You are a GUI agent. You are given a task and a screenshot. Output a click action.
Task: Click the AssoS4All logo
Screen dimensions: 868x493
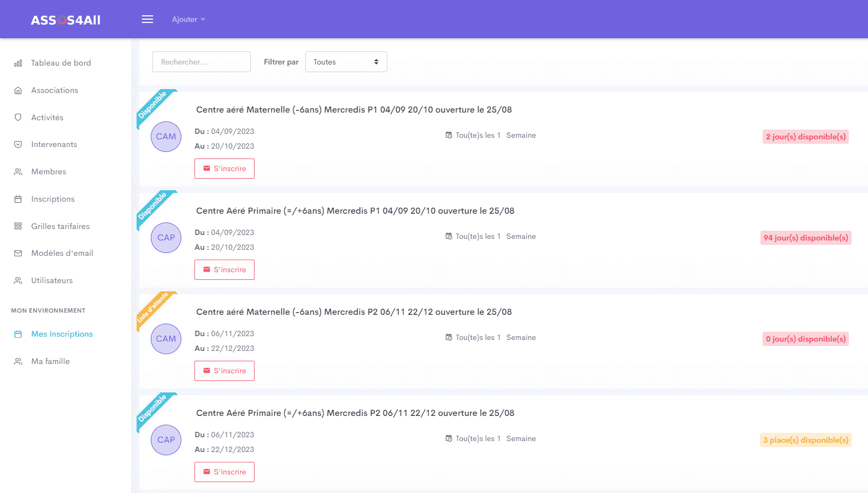click(x=66, y=20)
